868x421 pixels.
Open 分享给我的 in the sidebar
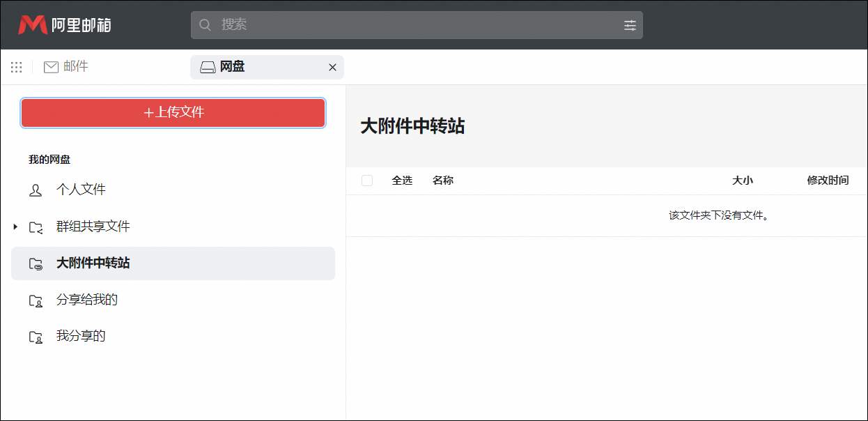click(x=173, y=300)
